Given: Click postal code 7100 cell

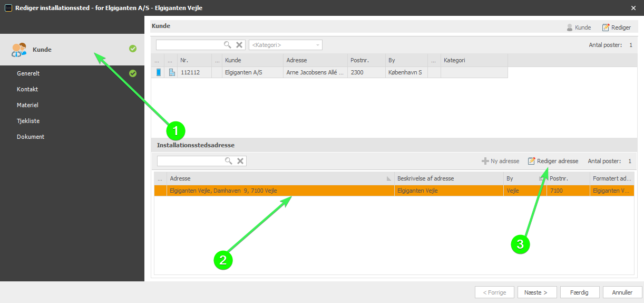Looking at the screenshot, I should coord(568,191).
